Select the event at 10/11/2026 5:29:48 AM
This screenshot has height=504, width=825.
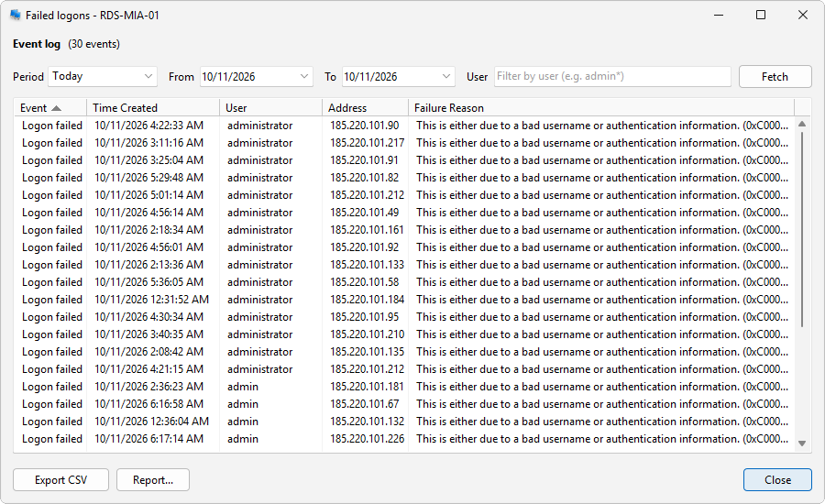(x=404, y=177)
